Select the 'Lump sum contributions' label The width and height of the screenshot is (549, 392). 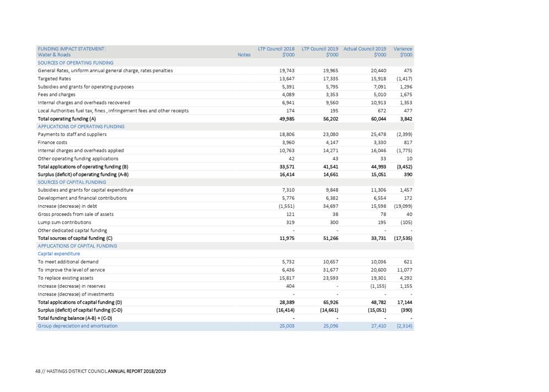pyautogui.click(x=64, y=222)
